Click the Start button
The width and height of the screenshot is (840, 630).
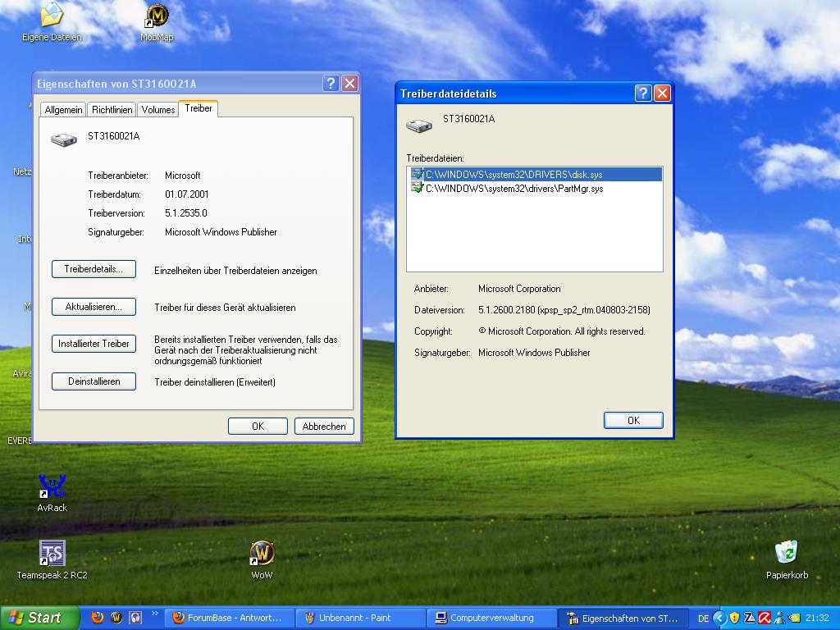click(39, 618)
